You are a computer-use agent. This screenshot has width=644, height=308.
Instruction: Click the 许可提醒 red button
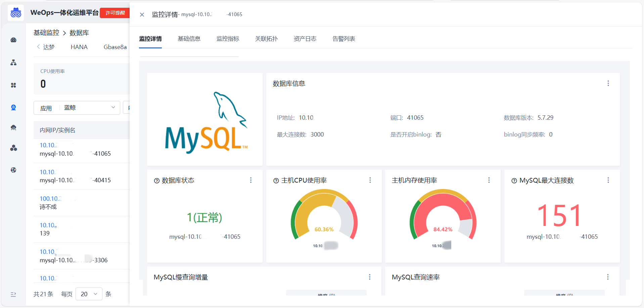pos(115,13)
